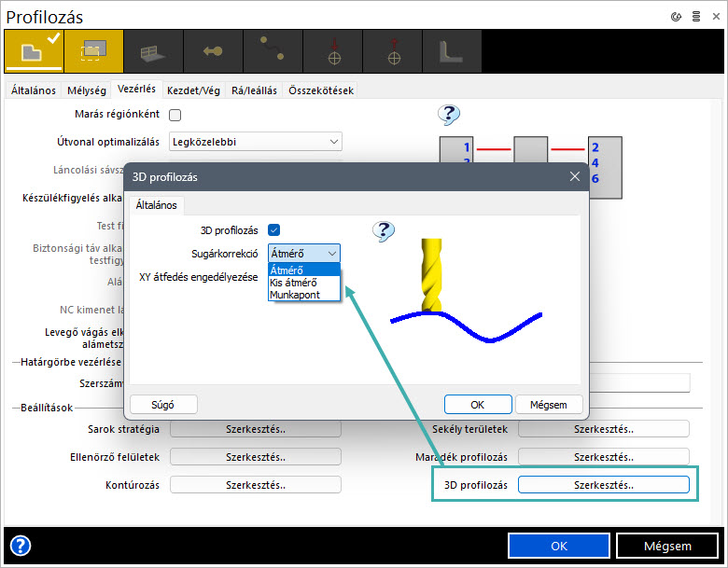Edit Maradék profilozás settings
The width and height of the screenshot is (728, 568).
[604, 457]
